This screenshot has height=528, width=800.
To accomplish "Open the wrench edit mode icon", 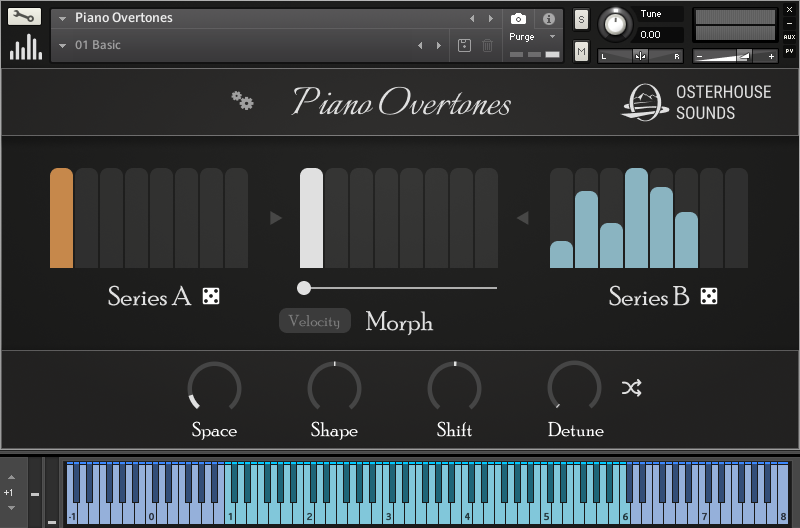I will 25,17.
